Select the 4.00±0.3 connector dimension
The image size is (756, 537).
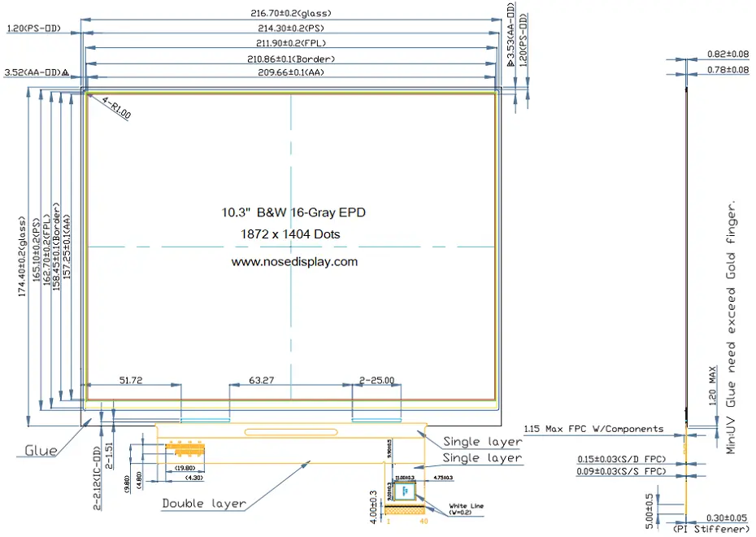(x=373, y=507)
